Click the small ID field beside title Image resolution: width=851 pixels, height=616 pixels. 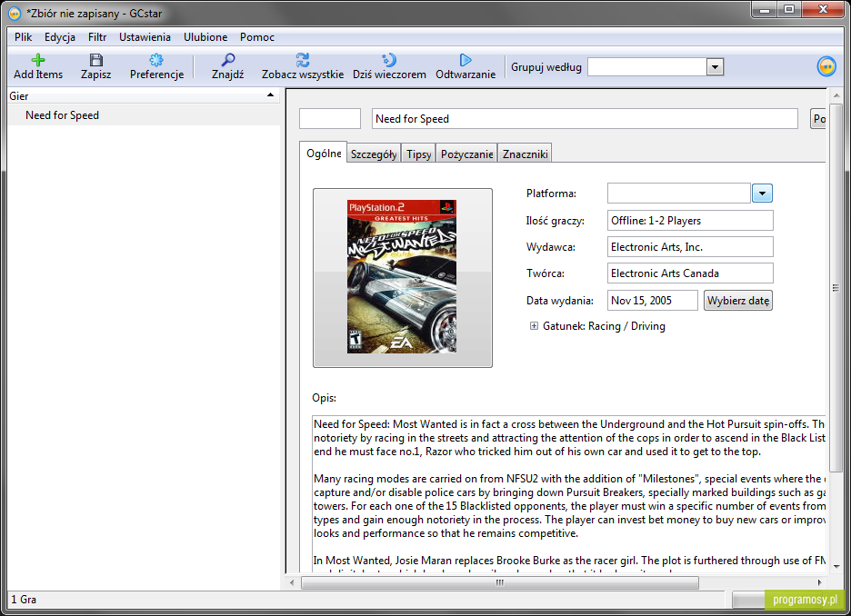pyautogui.click(x=330, y=119)
